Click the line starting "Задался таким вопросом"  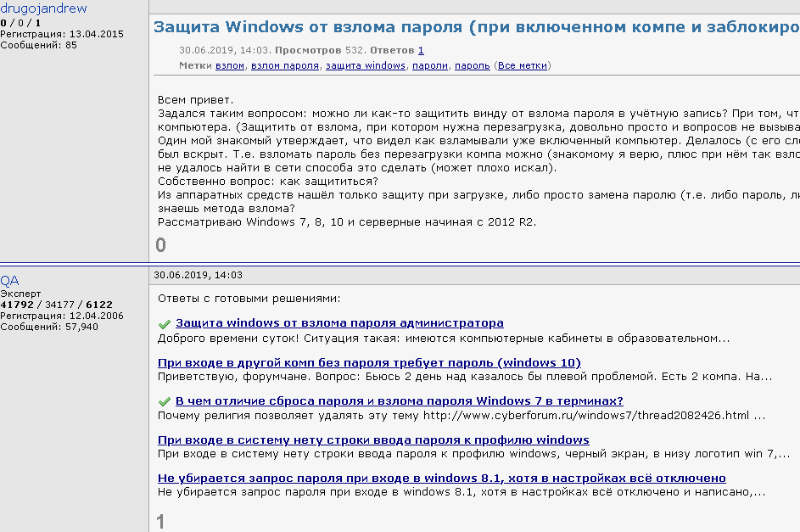tap(478, 114)
